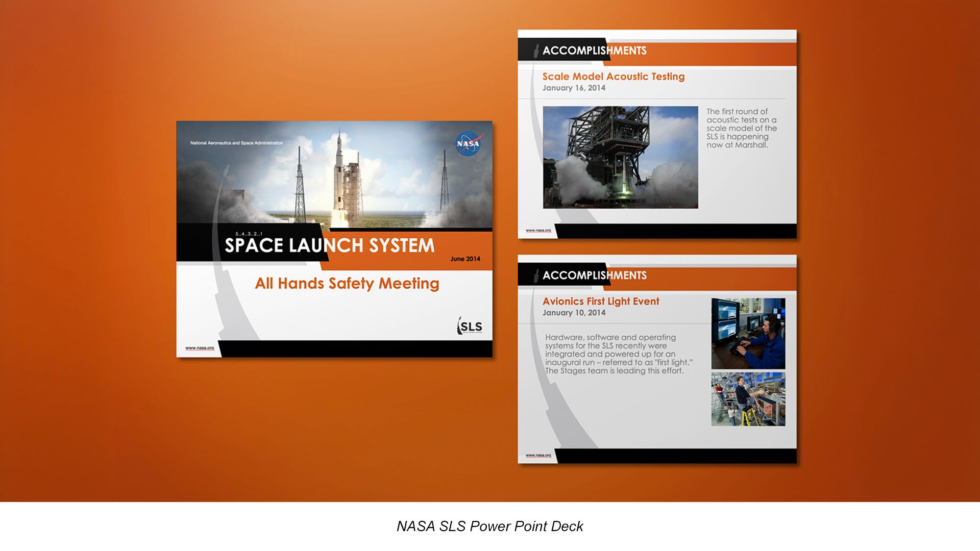980x551 pixels.
Task: Click the SLS logo on the title slide
Action: coord(470,326)
